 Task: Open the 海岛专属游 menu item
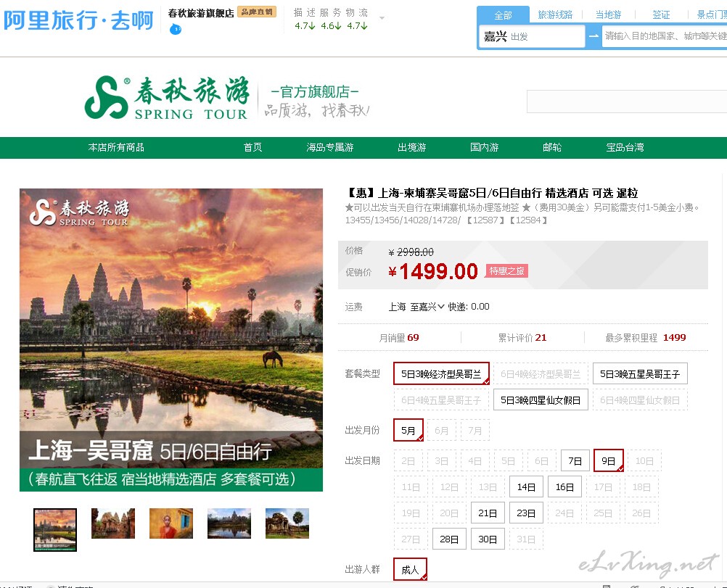[329, 147]
